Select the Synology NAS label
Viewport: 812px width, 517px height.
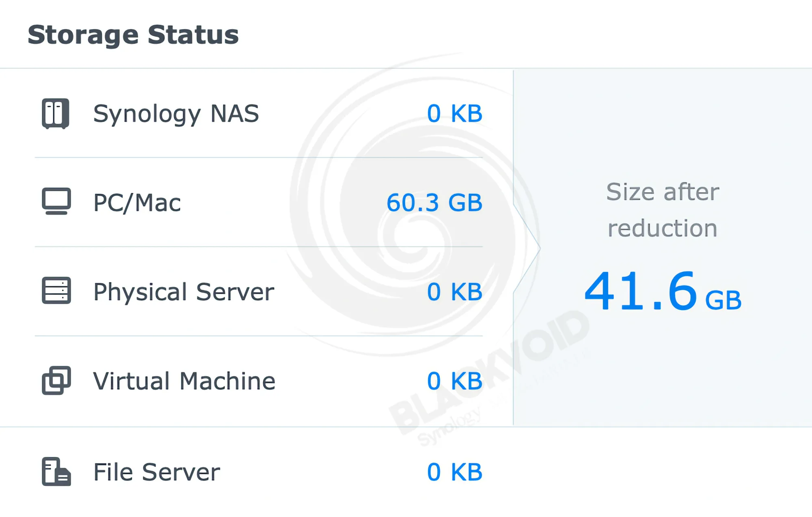(x=176, y=114)
